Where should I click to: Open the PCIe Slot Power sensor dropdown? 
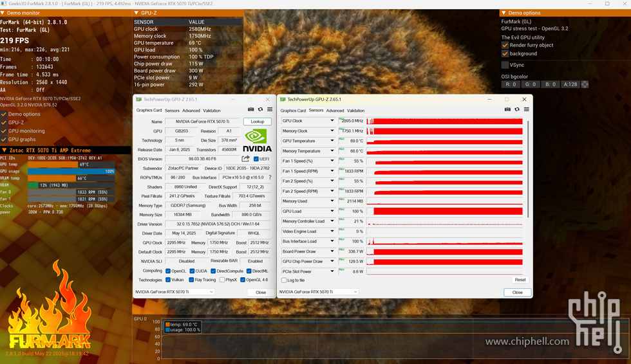point(332,271)
